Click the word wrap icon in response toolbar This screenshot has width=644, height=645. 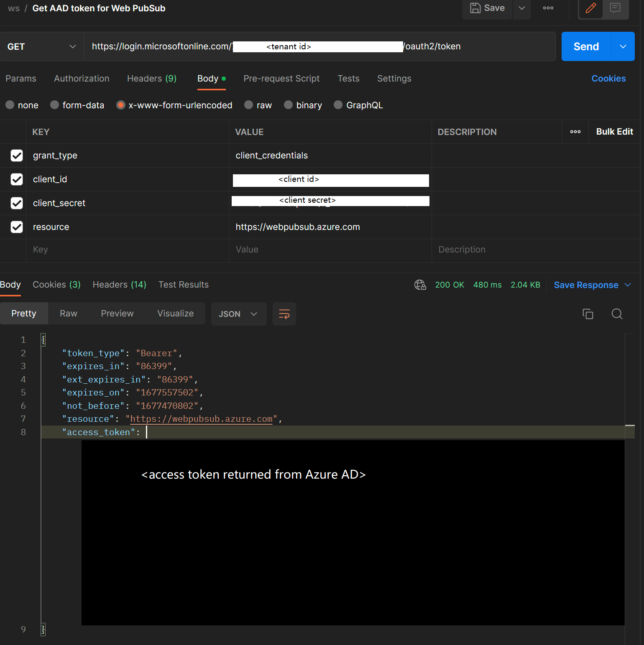284,314
